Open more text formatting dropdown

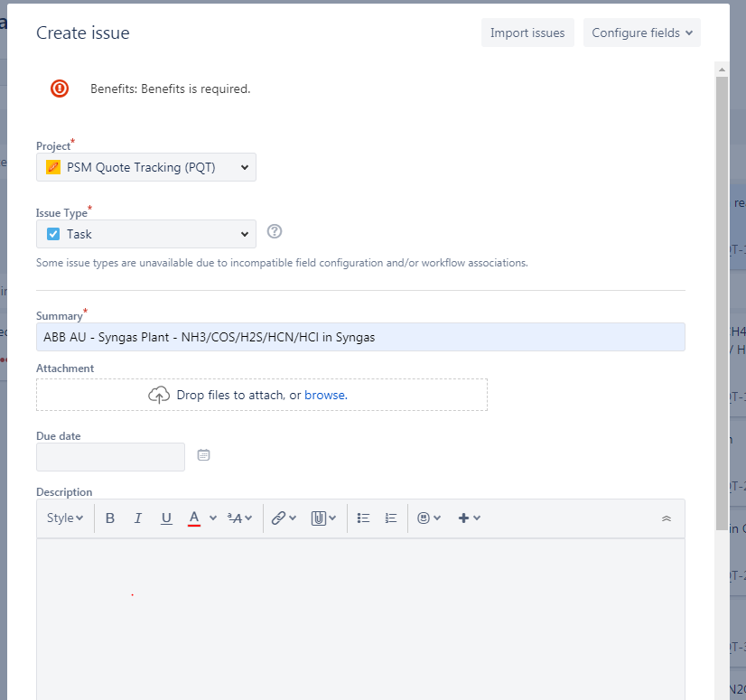click(239, 518)
